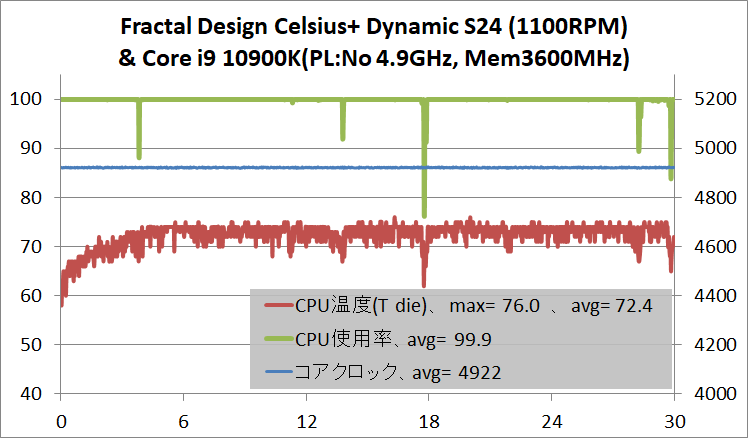Click right axis label 4000
748x438 pixels.
pos(715,394)
